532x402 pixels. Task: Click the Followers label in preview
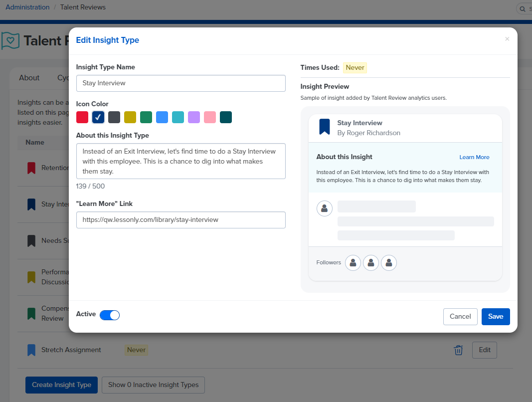point(329,262)
